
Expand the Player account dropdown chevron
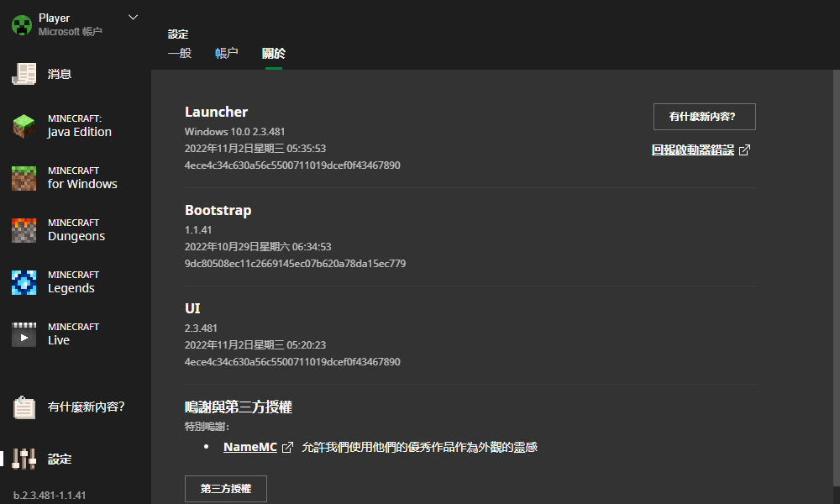(x=134, y=18)
